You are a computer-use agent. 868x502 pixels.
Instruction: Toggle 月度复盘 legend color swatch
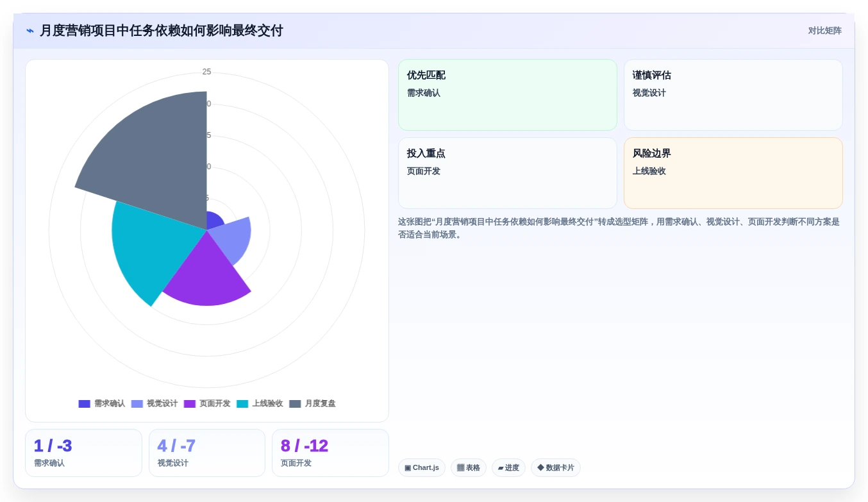point(295,404)
